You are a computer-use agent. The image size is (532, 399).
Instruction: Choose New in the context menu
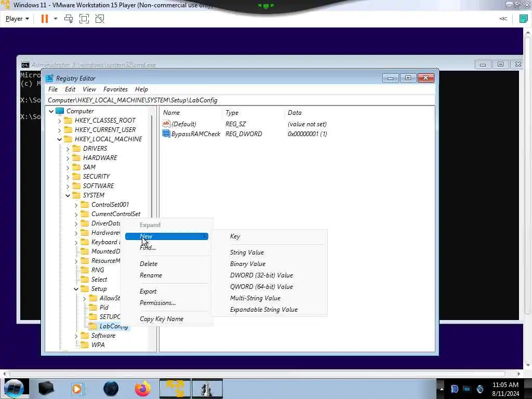[x=167, y=236]
